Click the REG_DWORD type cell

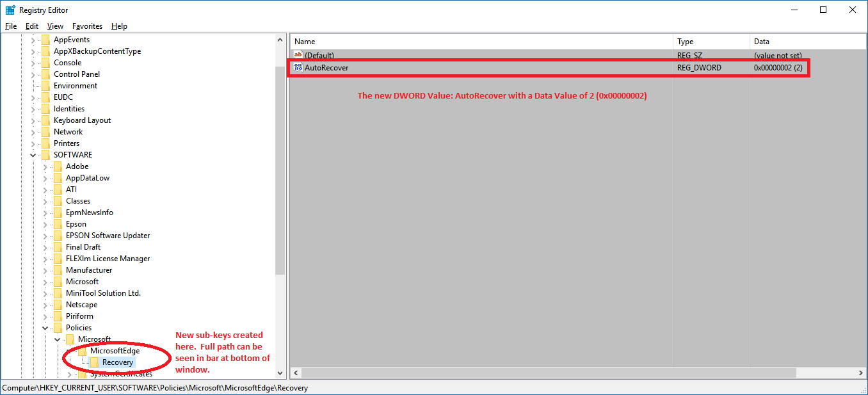coord(699,67)
